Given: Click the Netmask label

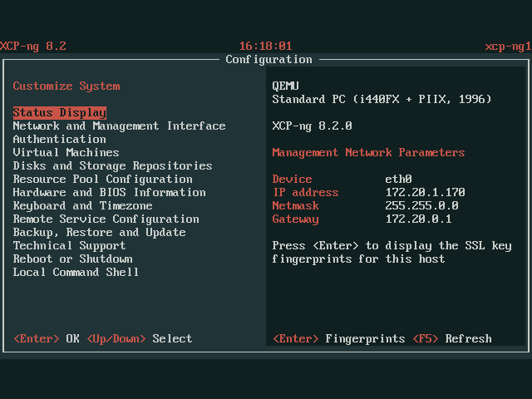Looking at the screenshot, I should [295, 205].
